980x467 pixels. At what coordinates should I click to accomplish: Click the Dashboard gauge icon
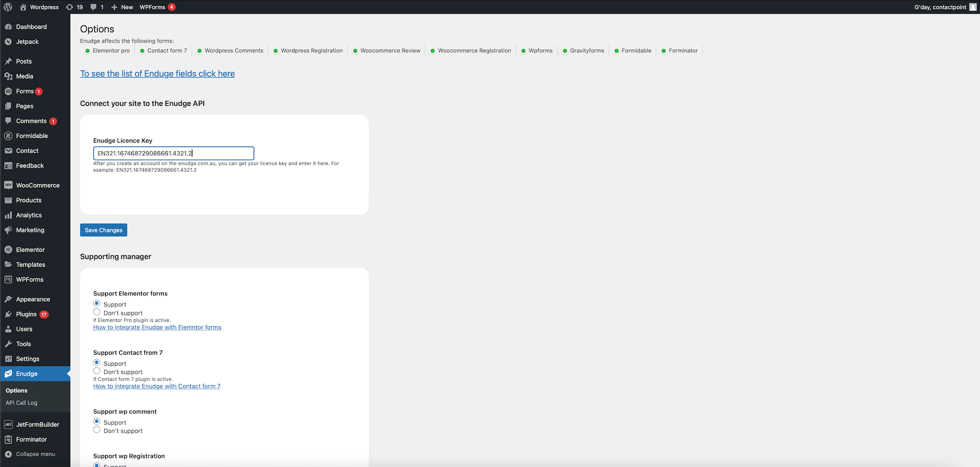point(8,27)
